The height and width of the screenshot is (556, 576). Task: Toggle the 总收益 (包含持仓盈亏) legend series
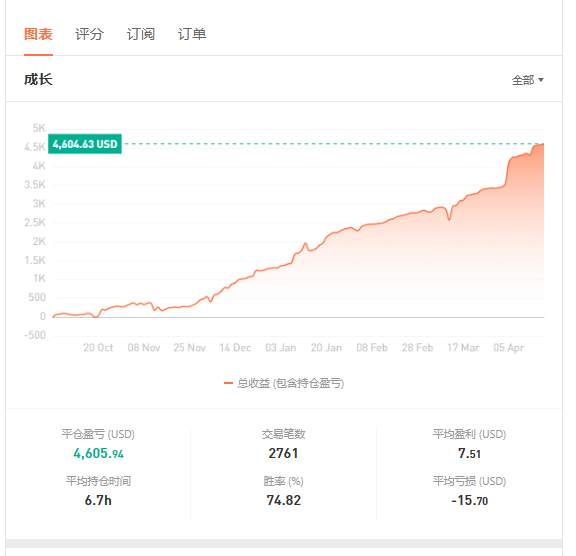click(284, 383)
